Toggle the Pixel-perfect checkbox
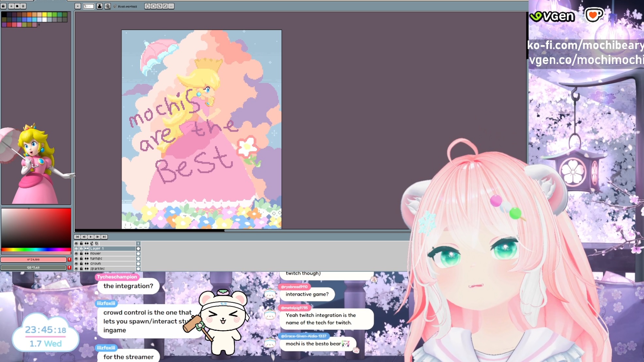Screen dimensions: 644x362 [115, 6]
